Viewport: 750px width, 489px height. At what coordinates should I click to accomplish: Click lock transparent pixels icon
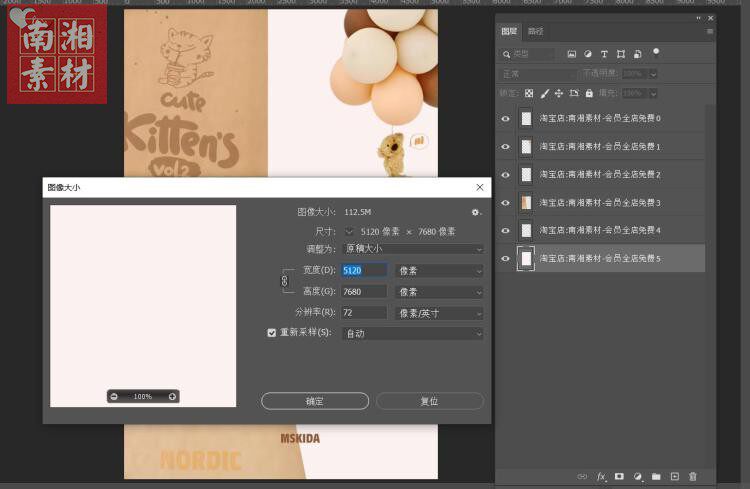[529, 93]
